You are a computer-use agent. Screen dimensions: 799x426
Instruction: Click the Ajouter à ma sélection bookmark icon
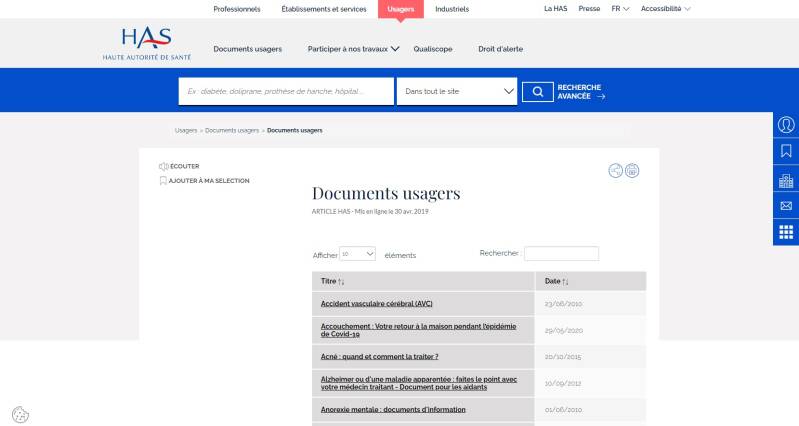[x=163, y=181]
